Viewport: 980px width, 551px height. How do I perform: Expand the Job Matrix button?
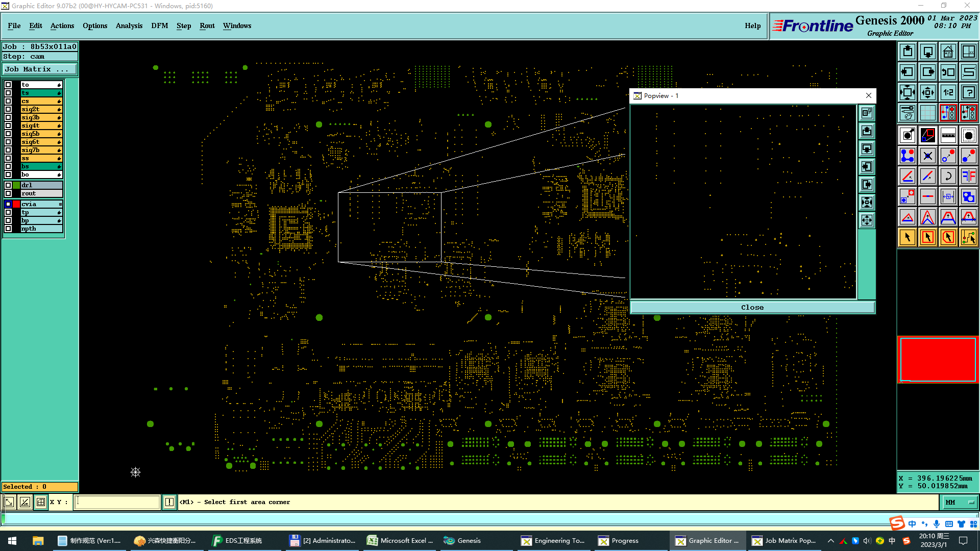click(x=39, y=69)
